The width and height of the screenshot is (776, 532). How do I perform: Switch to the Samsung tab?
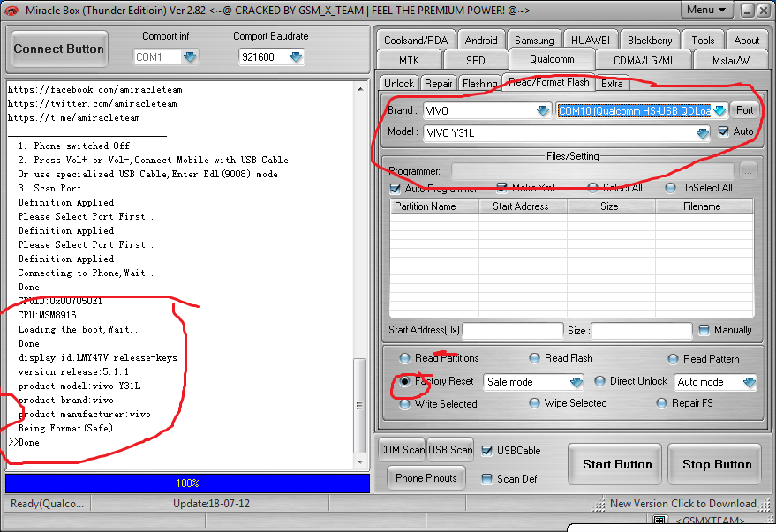[x=534, y=40]
